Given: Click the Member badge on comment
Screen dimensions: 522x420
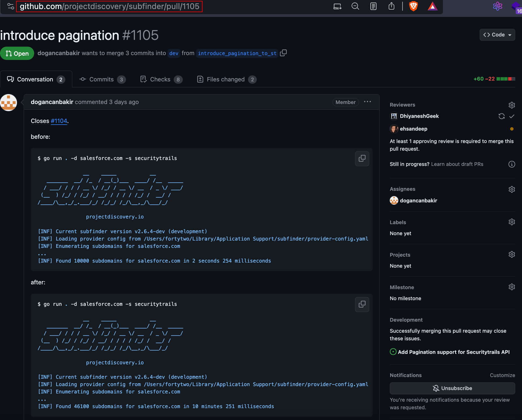Looking at the screenshot, I should click(x=345, y=102).
